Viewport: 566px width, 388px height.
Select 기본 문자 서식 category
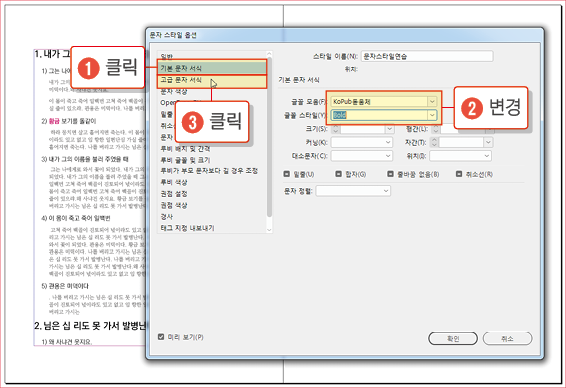point(212,68)
